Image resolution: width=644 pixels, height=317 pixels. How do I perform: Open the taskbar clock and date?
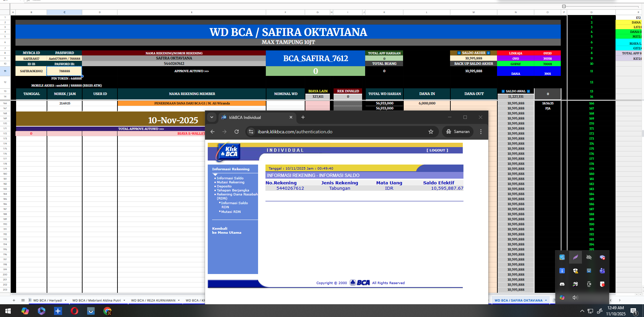(616, 311)
